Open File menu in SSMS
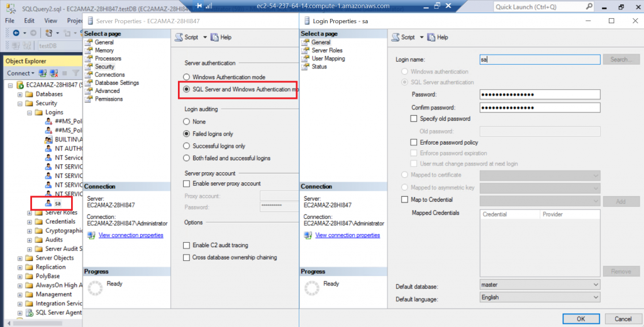 pyautogui.click(x=9, y=21)
